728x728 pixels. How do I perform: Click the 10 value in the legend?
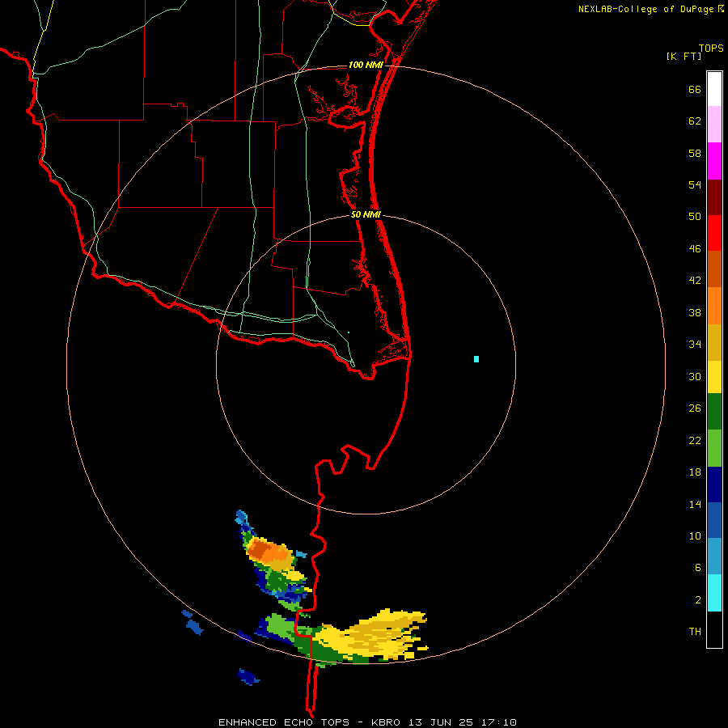point(695,535)
